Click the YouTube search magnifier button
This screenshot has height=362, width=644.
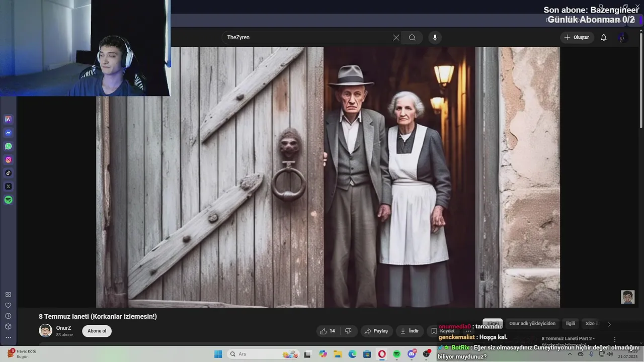click(412, 38)
